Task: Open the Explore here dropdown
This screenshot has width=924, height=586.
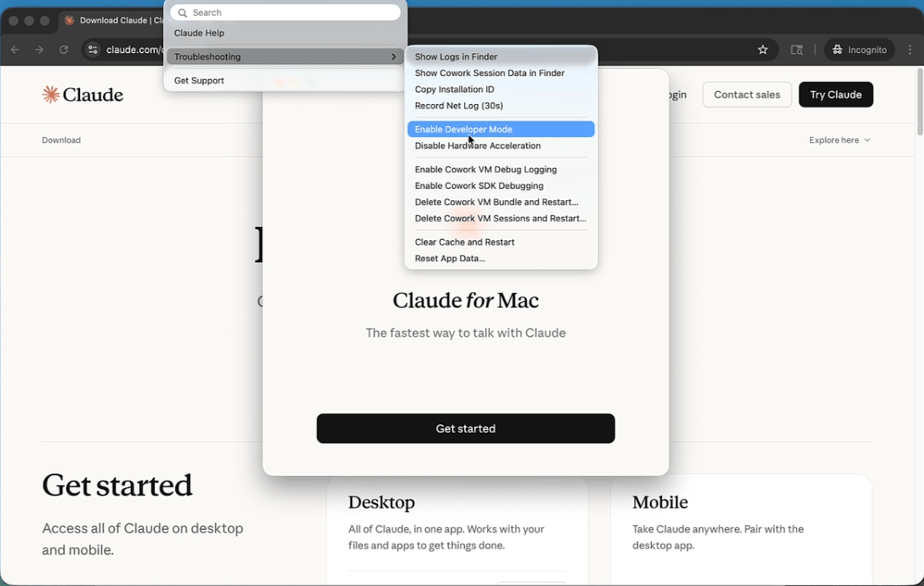Action: click(839, 140)
